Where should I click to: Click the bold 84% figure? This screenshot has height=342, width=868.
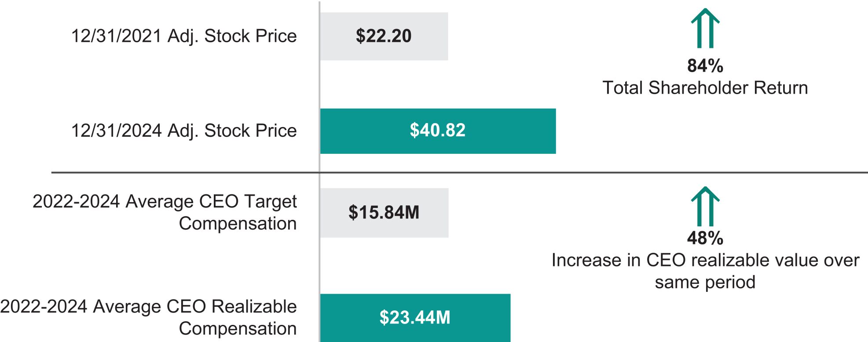705,66
